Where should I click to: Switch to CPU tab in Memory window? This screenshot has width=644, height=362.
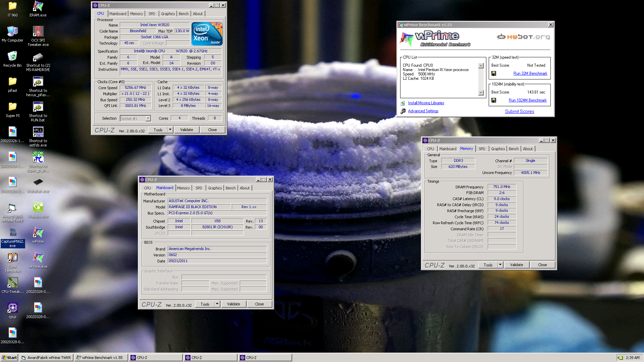point(430,149)
